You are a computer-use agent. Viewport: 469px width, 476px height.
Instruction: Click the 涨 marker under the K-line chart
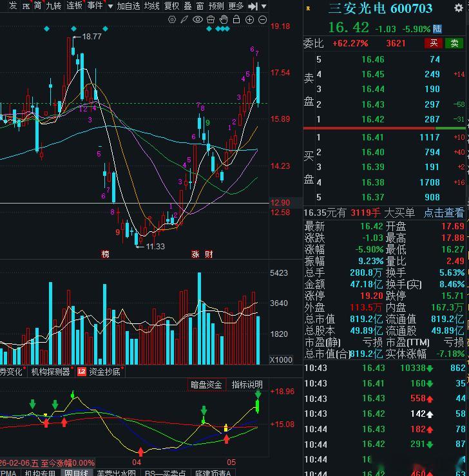195,254
